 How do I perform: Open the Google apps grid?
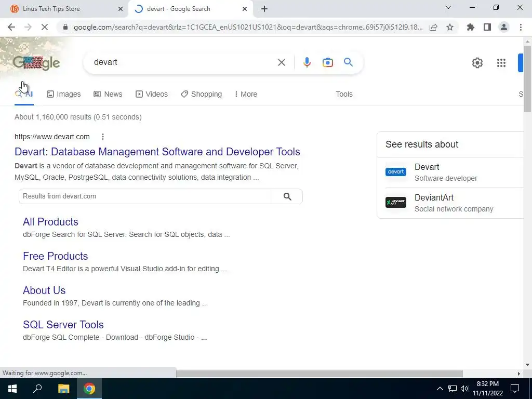click(x=501, y=63)
